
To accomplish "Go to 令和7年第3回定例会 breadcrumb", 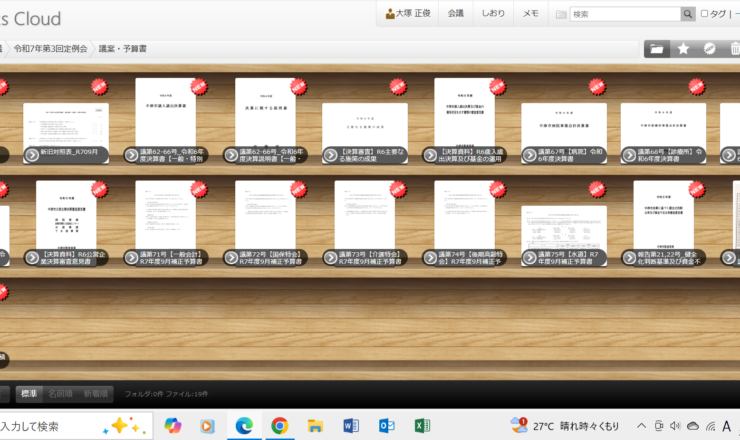I will tap(49, 48).
